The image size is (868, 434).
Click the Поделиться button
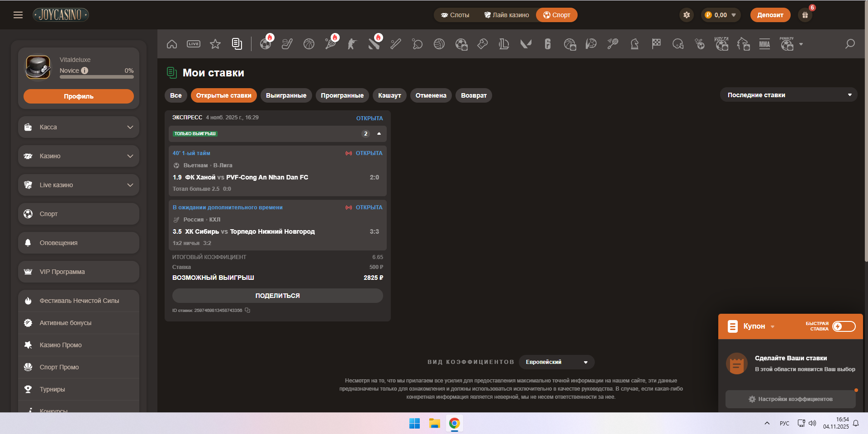(277, 296)
